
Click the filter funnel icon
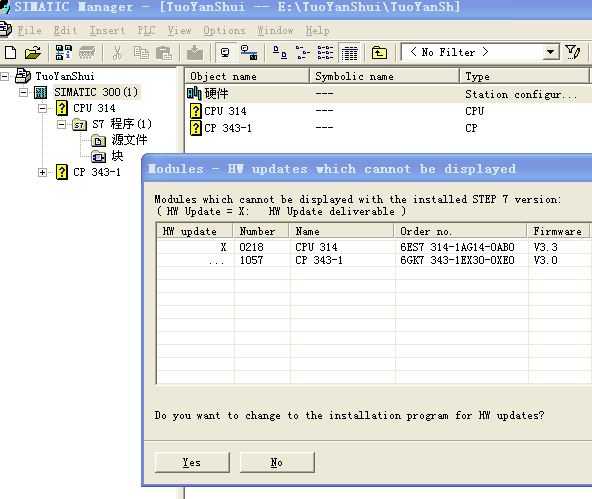572,52
